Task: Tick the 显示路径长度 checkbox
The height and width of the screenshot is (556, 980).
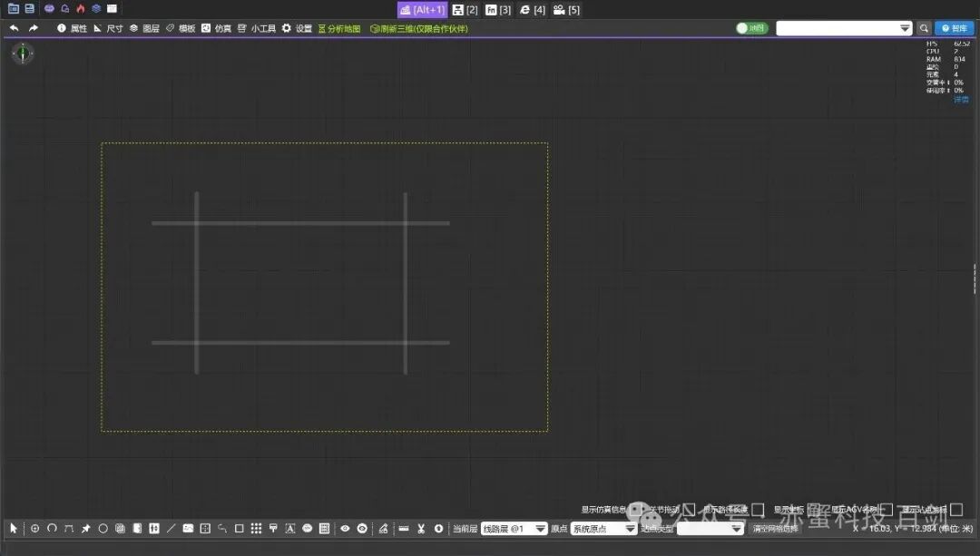Action: point(758,510)
